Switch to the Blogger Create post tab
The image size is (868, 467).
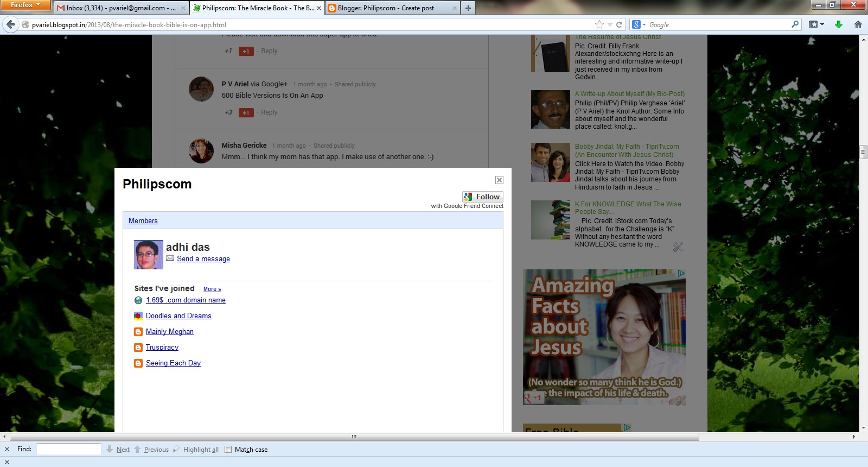[x=393, y=8]
